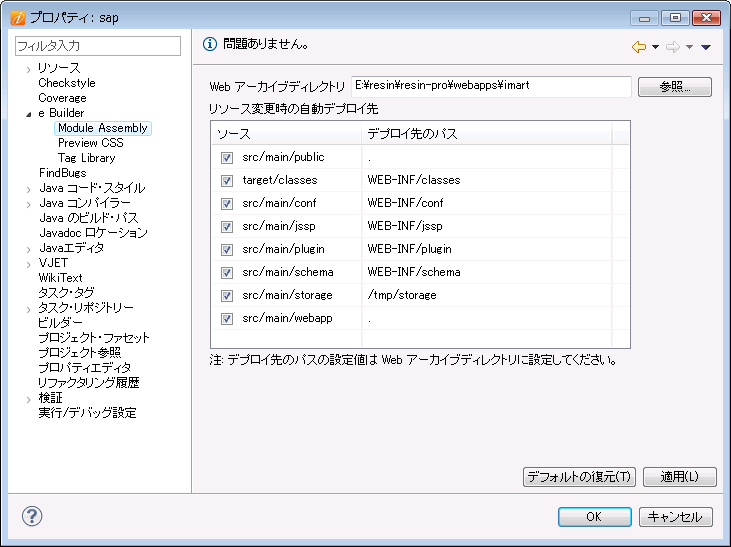Open the back history dropdown arrow

click(655, 47)
